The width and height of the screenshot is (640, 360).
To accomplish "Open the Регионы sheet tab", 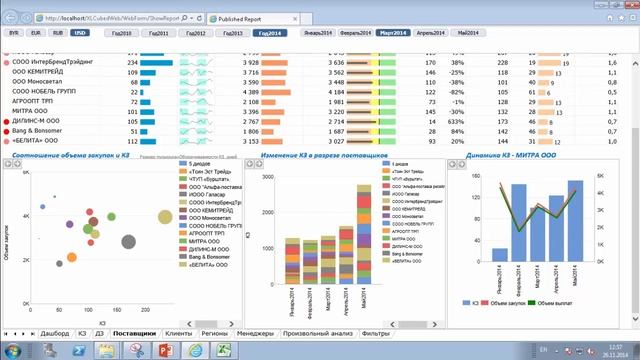I will coord(215,333).
